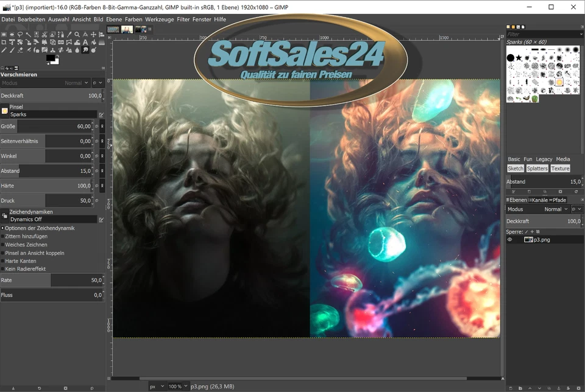The image size is (585, 392).
Task: Select the Text tool in toolbox
Action: point(85,42)
